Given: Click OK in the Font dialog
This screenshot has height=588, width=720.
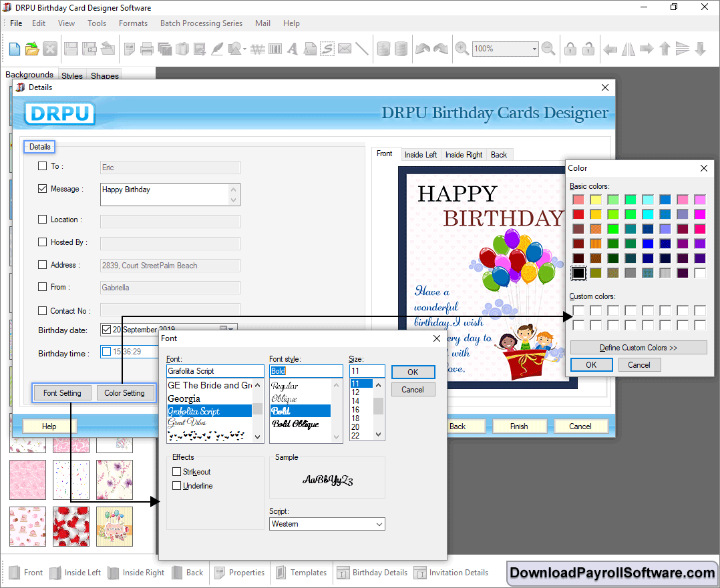Looking at the screenshot, I should click(x=413, y=372).
